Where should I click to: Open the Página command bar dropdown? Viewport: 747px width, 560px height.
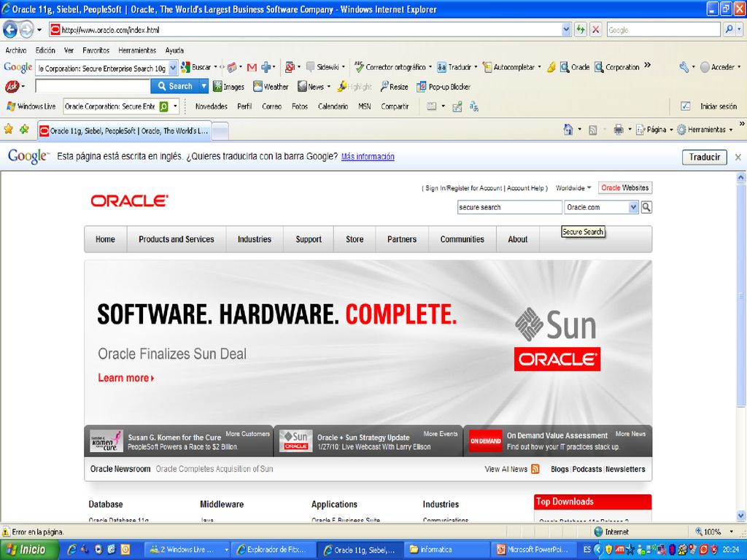pos(655,130)
